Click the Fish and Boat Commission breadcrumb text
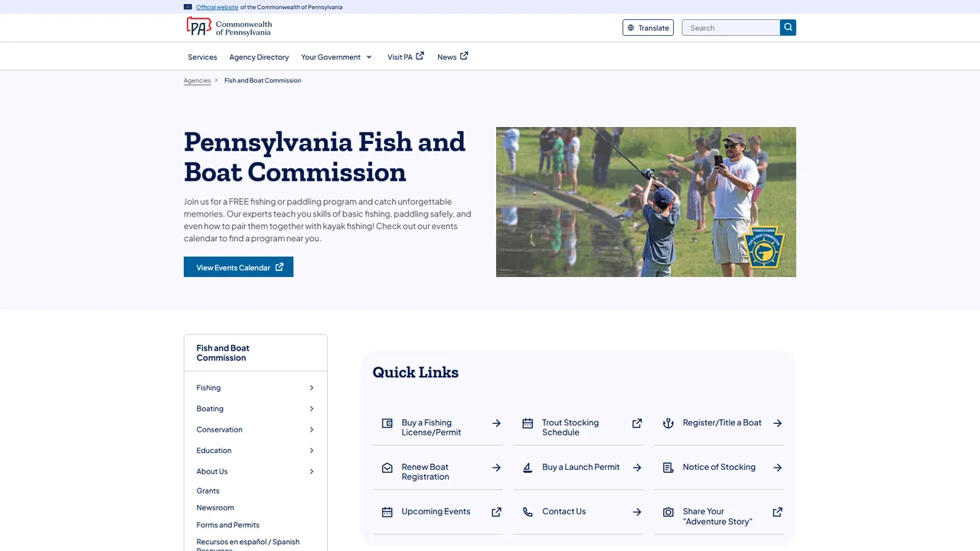 pos(263,80)
